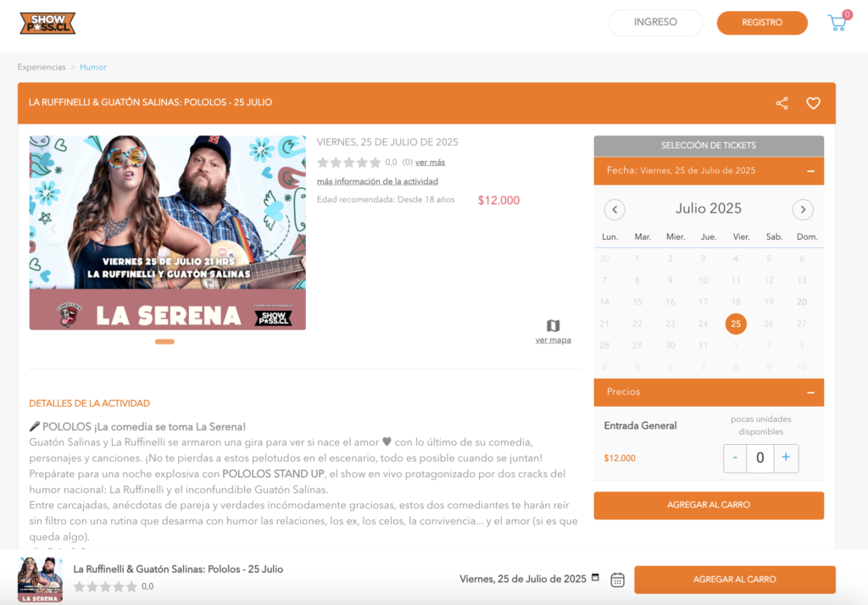Open the shopping cart icon
868x605 pixels.
pos(837,23)
